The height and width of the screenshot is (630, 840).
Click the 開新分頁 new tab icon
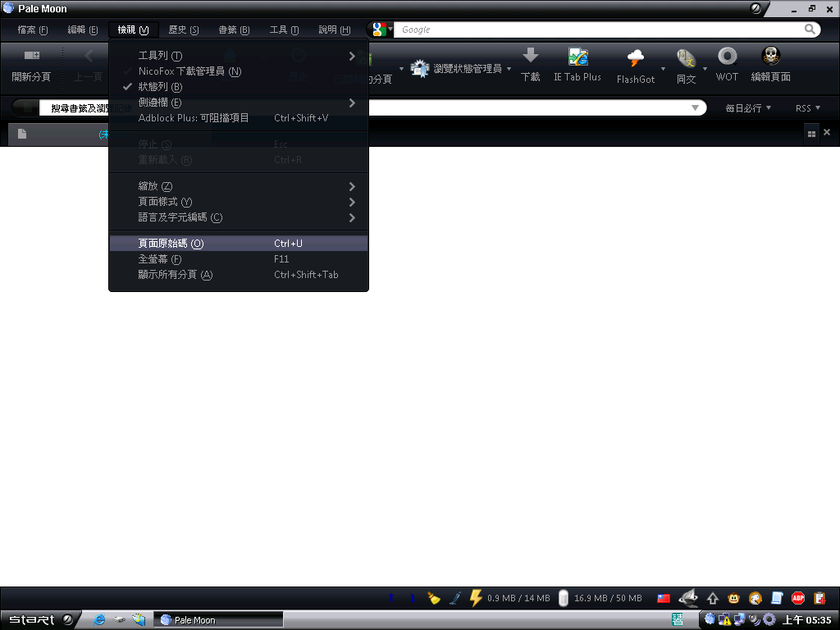pos(32,55)
